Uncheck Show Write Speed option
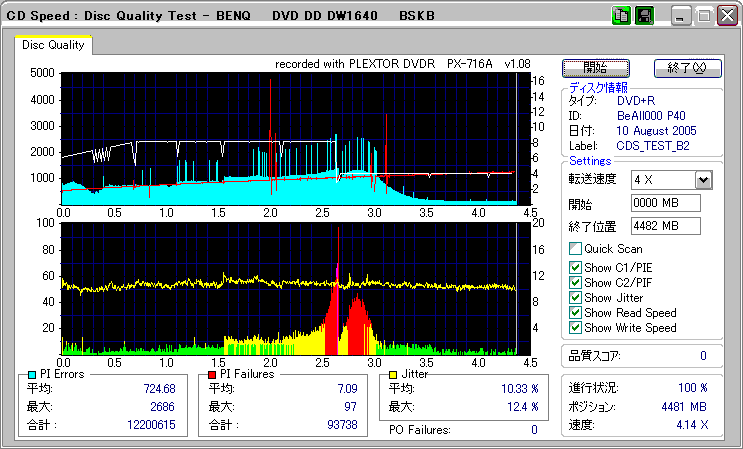The width and height of the screenshot is (743, 449). pyautogui.click(x=575, y=327)
